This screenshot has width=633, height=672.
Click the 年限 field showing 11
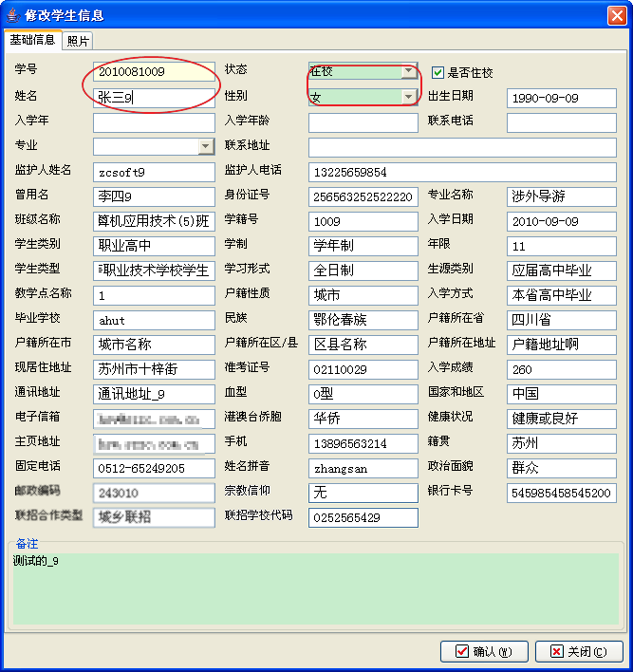click(562, 246)
